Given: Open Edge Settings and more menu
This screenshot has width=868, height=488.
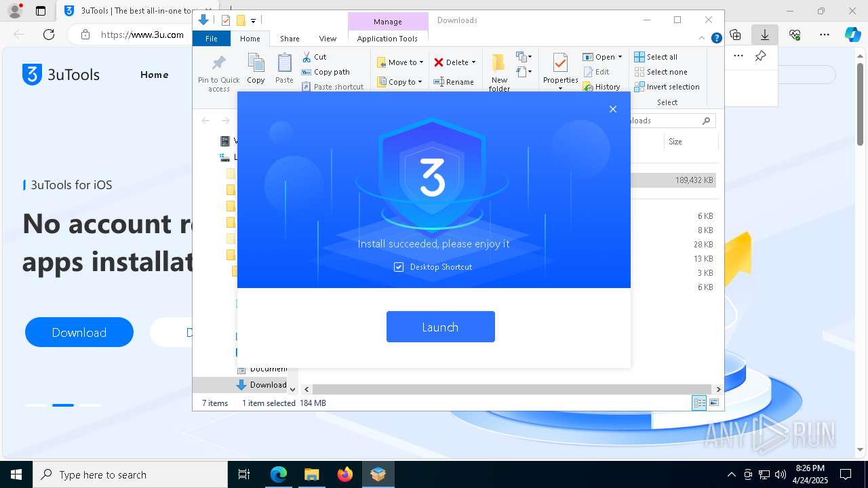Looking at the screenshot, I should pos(825,35).
